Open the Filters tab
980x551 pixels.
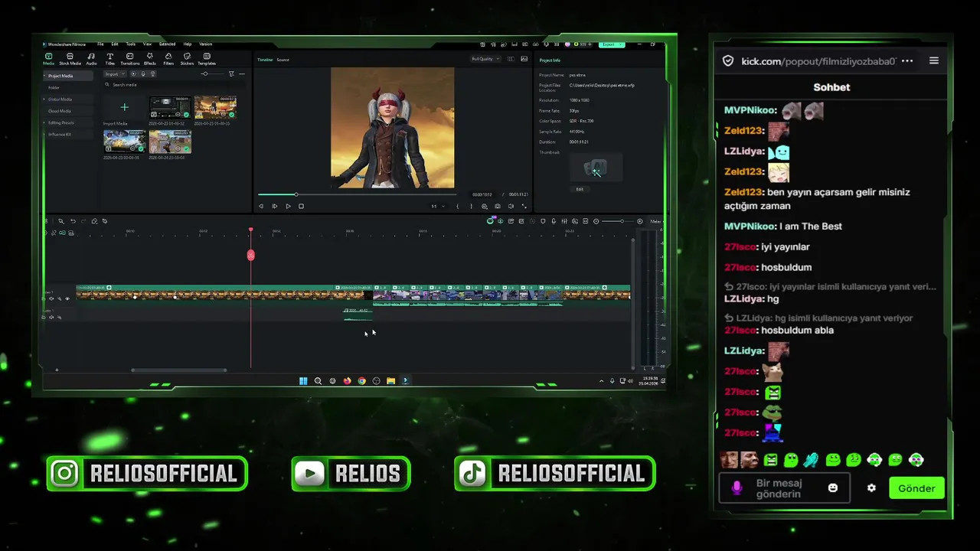pyautogui.click(x=168, y=59)
